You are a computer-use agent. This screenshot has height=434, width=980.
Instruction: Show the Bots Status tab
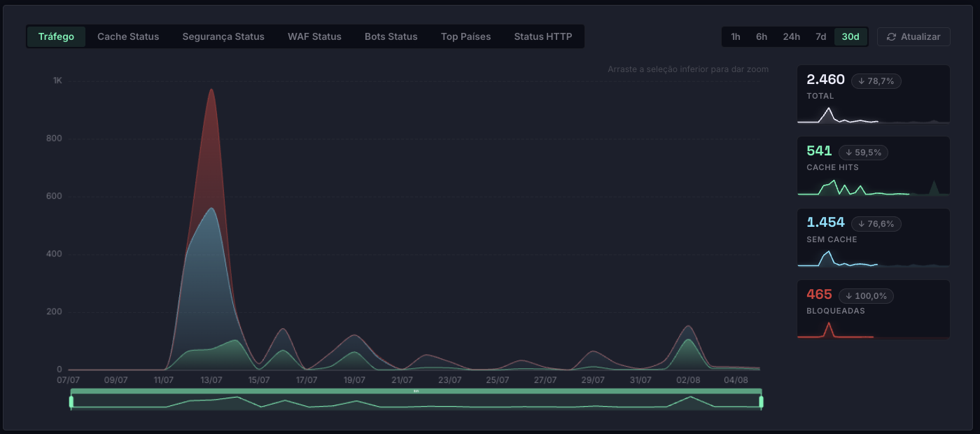pyautogui.click(x=391, y=36)
